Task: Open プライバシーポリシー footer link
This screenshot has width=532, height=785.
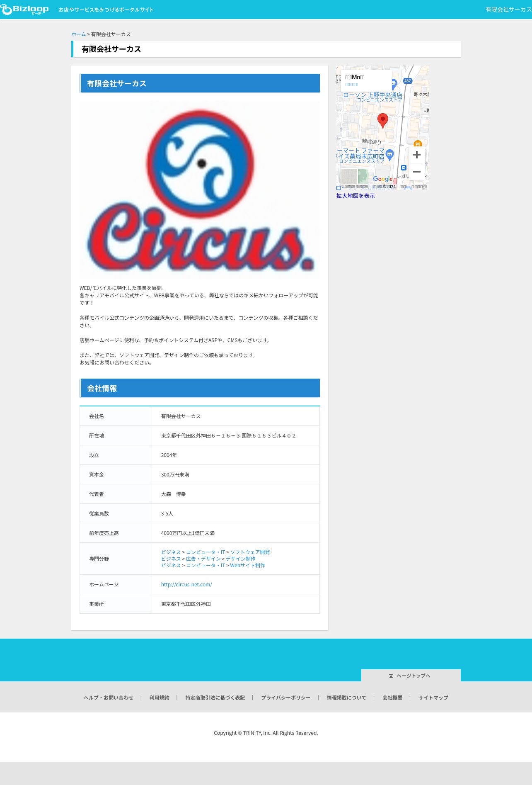Action: 286,698
